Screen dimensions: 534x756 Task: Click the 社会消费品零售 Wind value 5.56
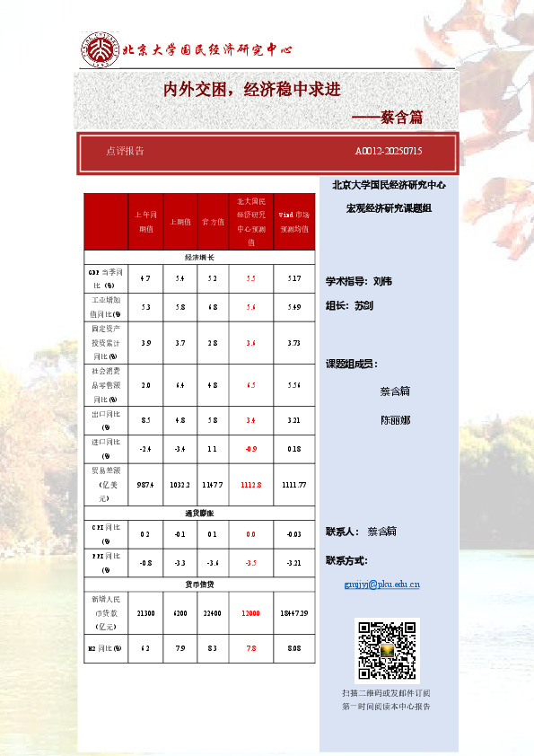(294, 385)
